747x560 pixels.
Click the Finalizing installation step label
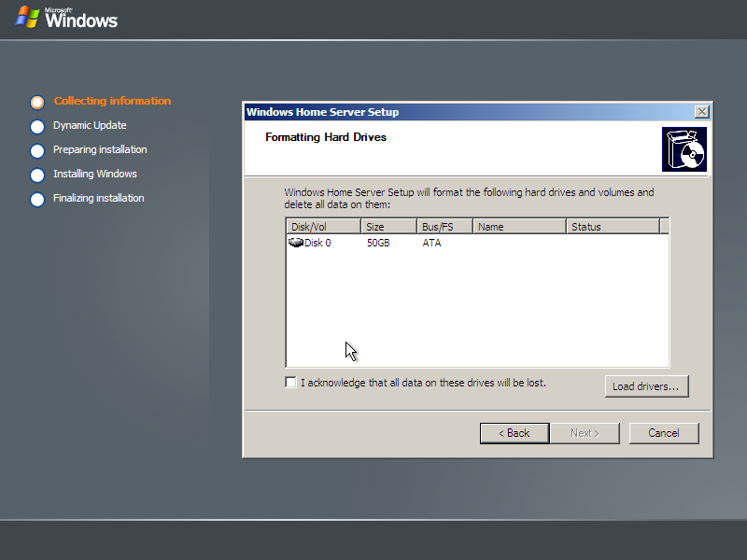point(99,198)
